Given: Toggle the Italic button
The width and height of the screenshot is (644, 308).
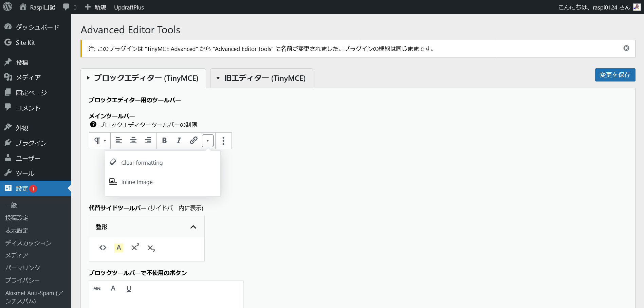Looking at the screenshot, I should pyautogui.click(x=179, y=140).
